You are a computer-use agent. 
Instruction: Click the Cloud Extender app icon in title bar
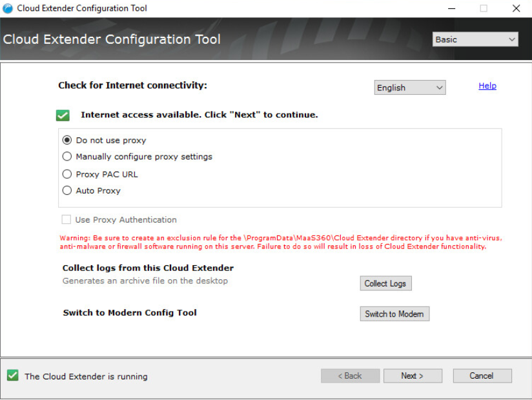click(x=8, y=8)
